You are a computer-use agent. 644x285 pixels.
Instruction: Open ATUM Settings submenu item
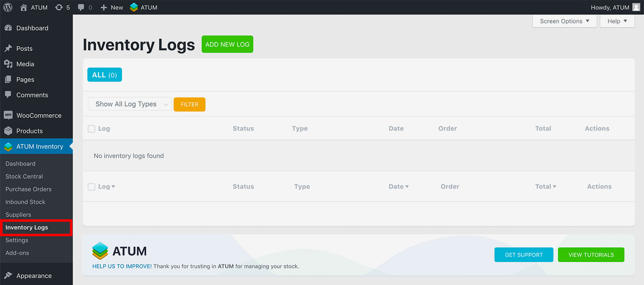coord(17,240)
